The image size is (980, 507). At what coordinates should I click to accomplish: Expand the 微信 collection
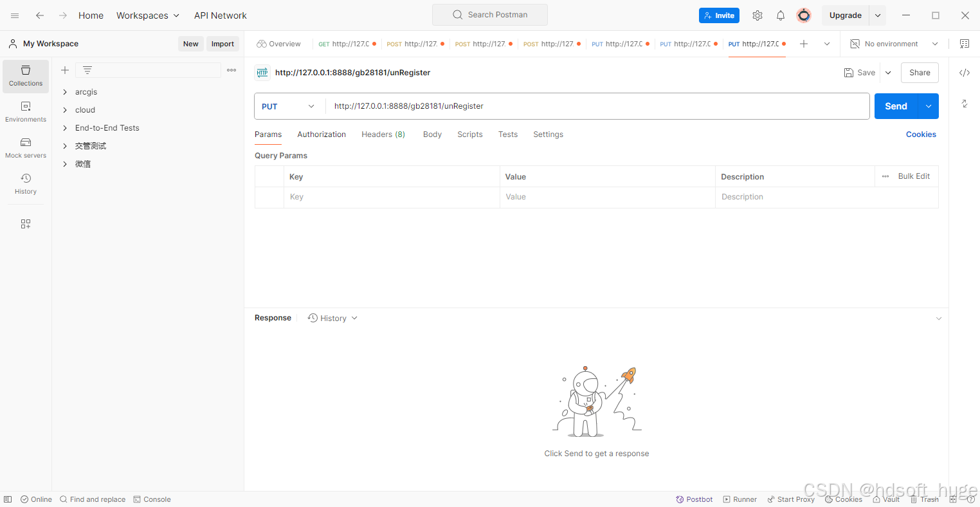[65, 164]
